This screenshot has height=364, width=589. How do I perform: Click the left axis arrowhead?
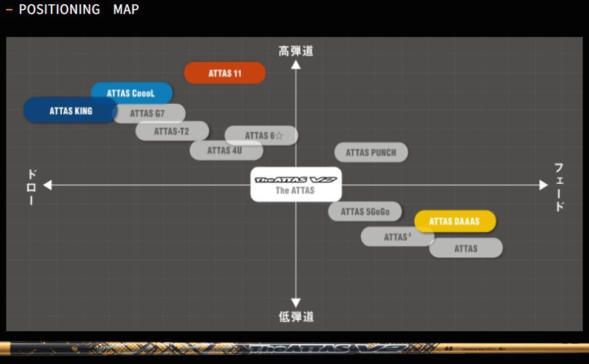(47, 185)
